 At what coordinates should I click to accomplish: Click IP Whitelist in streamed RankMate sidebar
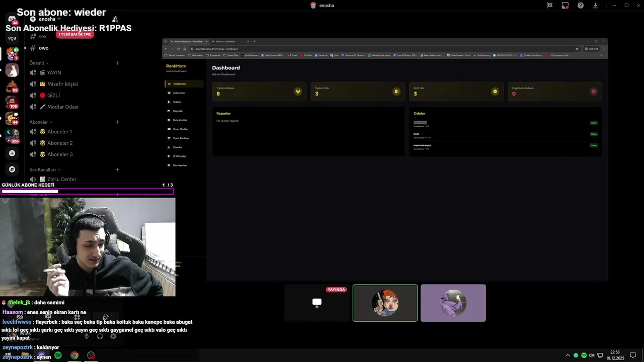(x=184, y=156)
